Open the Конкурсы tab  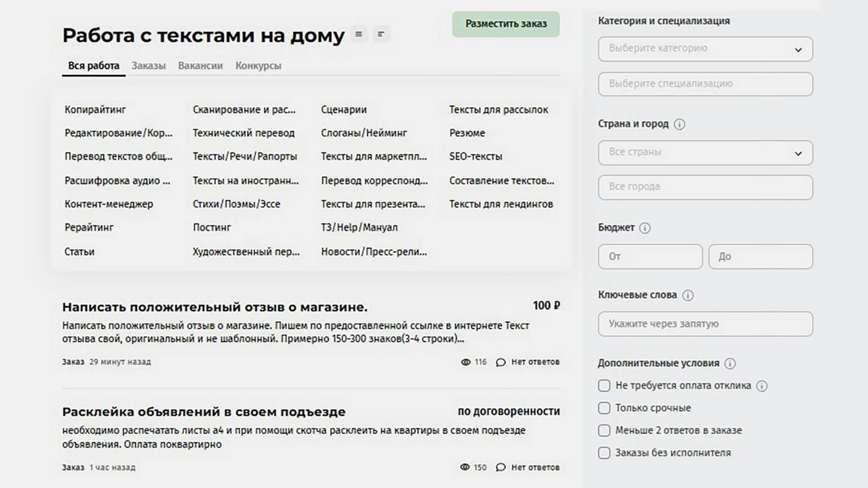tap(258, 66)
